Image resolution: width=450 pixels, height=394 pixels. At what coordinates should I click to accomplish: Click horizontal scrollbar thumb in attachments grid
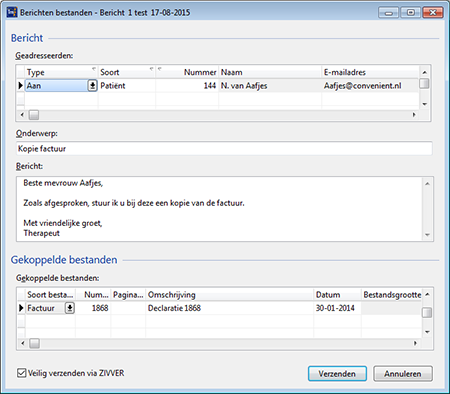point(34,343)
